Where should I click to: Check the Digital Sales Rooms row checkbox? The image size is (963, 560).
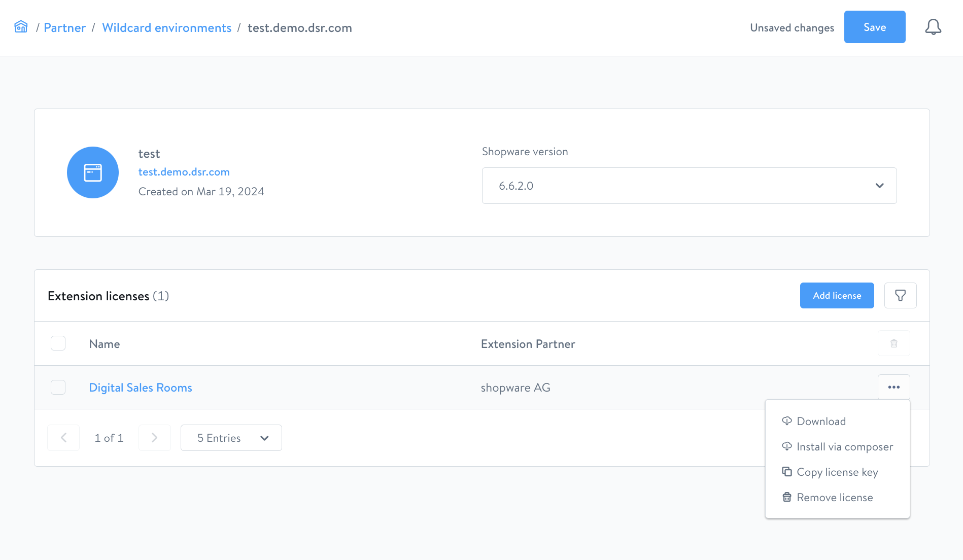click(x=58, y=388)
